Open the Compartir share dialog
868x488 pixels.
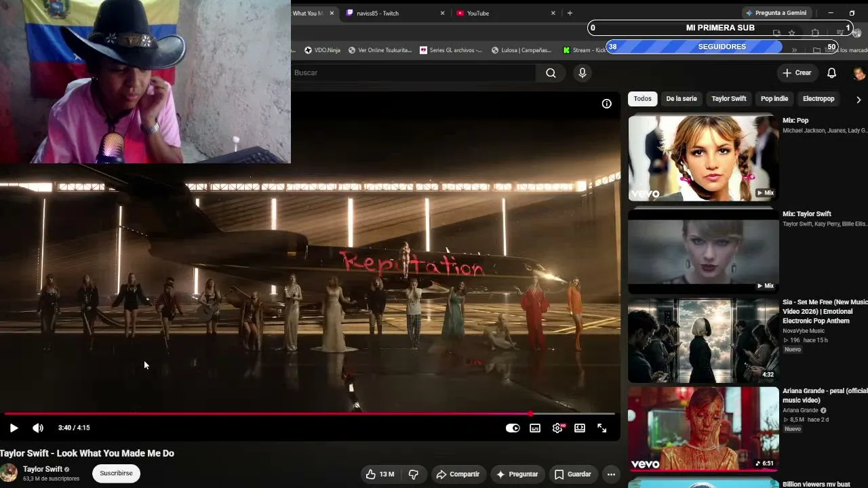tap(458, 474)
